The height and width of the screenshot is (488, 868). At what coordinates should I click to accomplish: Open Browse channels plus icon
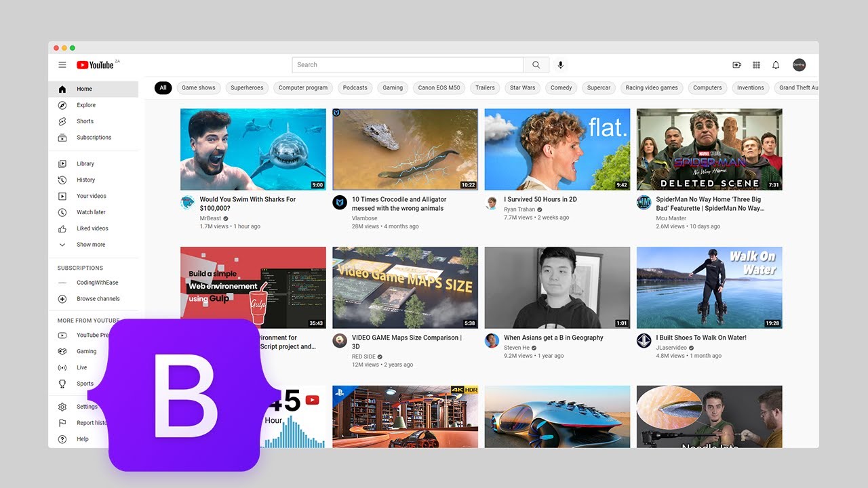pos(62,299)
